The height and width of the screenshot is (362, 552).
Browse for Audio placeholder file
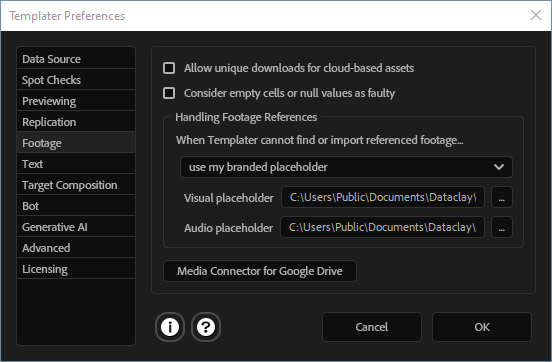point(502,227)
